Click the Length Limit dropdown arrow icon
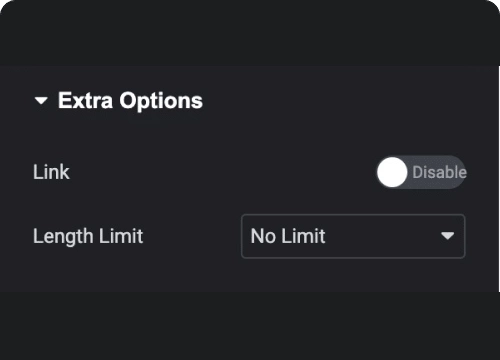The height and width of the screenshot is (360, 500). (447, 236)
